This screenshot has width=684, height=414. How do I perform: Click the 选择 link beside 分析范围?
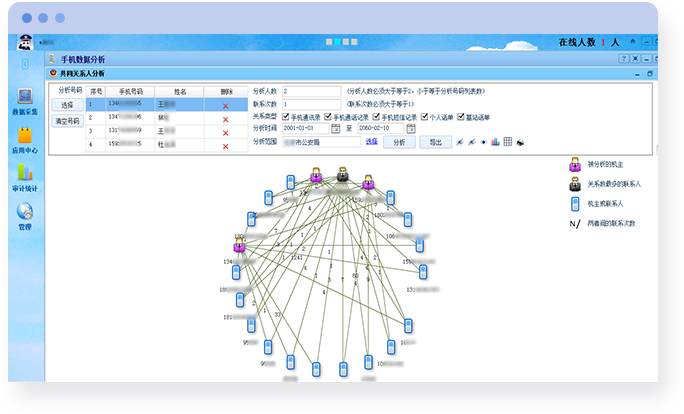[371, 142]
